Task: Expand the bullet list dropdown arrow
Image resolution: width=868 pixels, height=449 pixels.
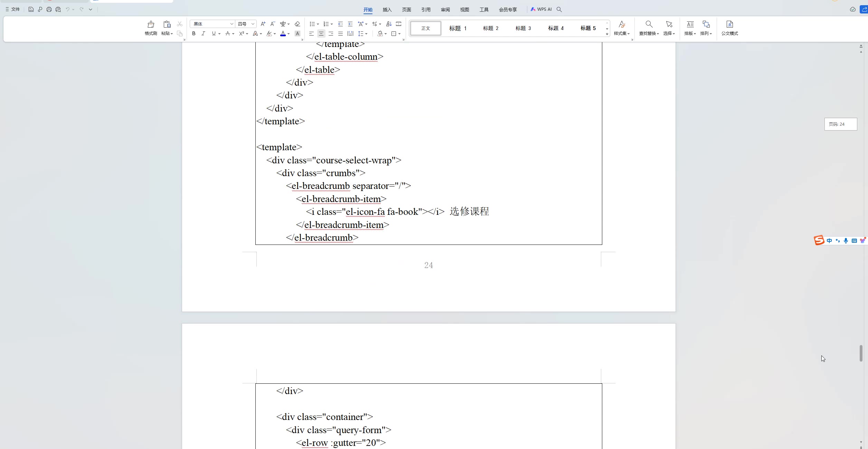Action: [x=318, y=24]
